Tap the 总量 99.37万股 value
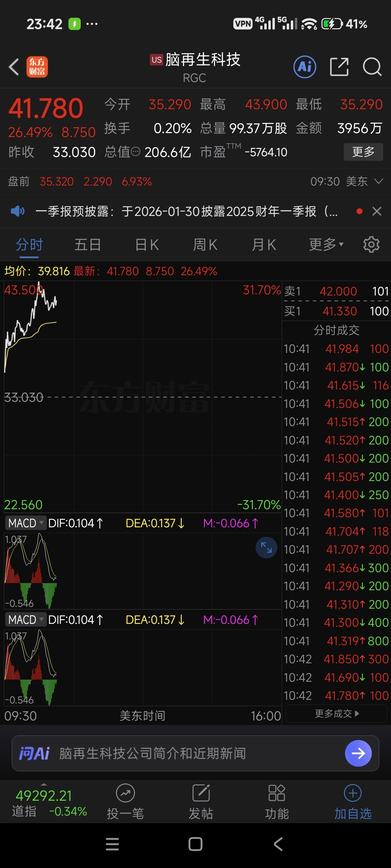This screenshot has width=391, height=868. click(x=258, y=128)
